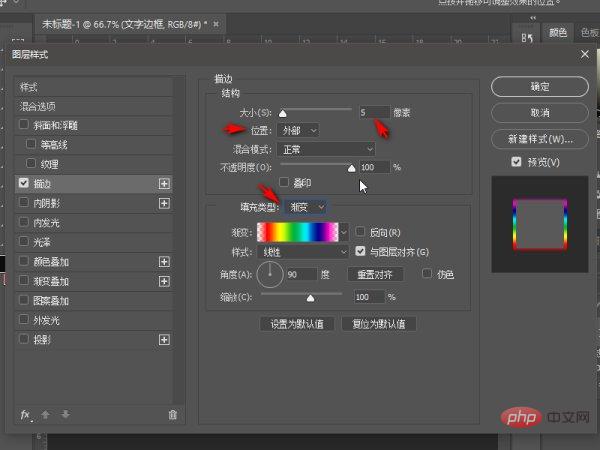
Task: Toggle the 叠印 checkbox
Action: (284, 182)
